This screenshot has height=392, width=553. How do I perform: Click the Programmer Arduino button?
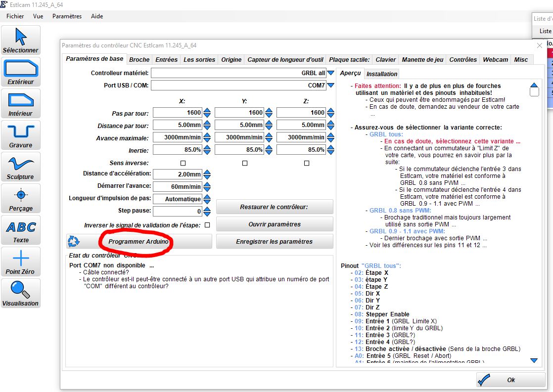[139, 241]
